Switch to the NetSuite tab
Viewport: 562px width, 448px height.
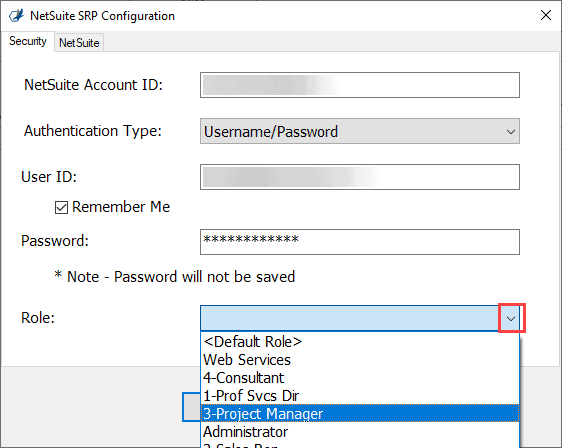[x=79, y=43]
